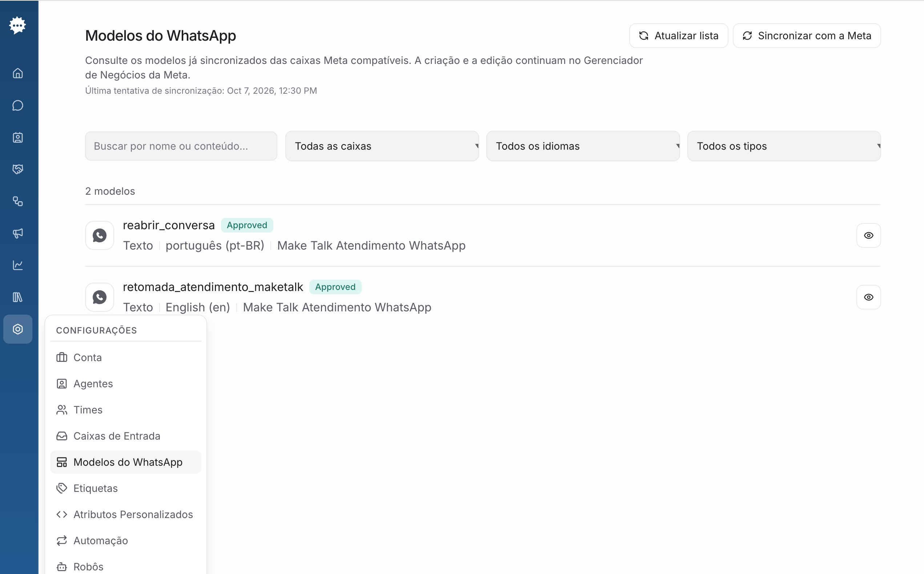
Task: Click the app logo in the sidebar
Action: tap(17, 25)
